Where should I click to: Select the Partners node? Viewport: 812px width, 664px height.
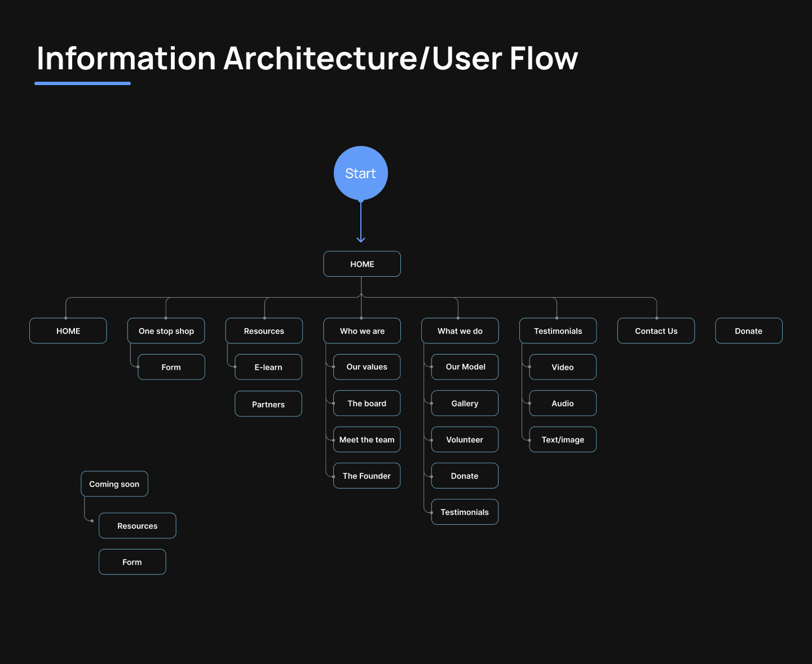coord(268,404)
